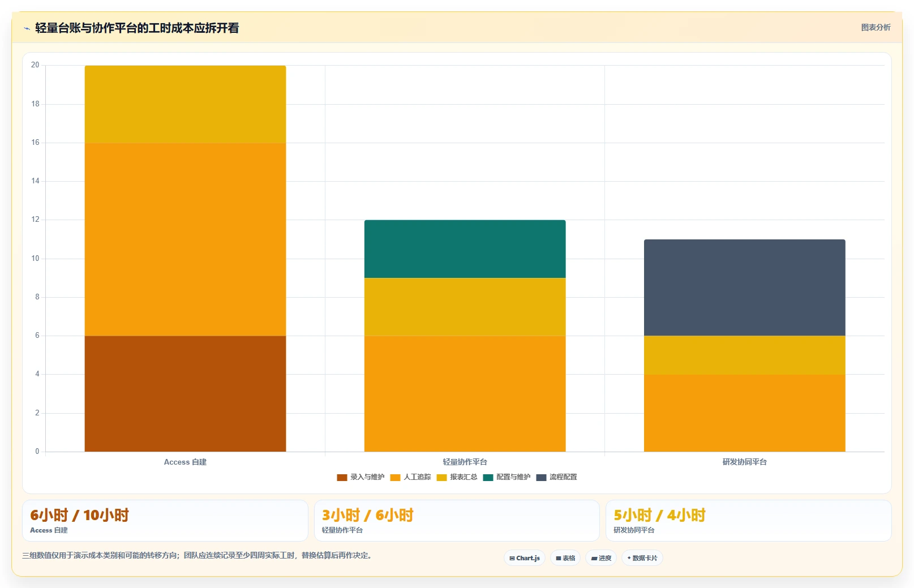Click the teal 配置与维护 segment of 轻量协作平台 bar
Viewport: 914px width, 588px height.
tap(465, 249)
